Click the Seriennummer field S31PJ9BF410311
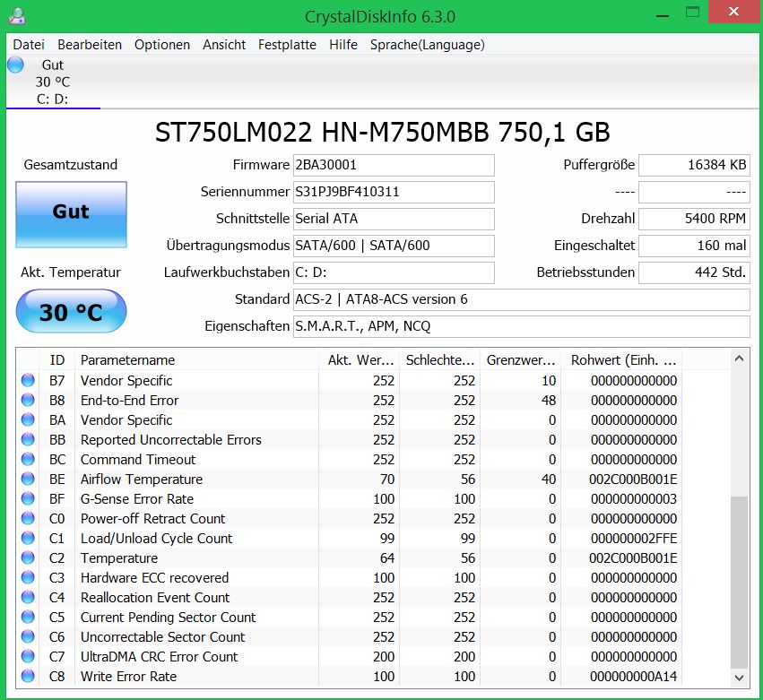763x700 pixels. coord(394,192)
